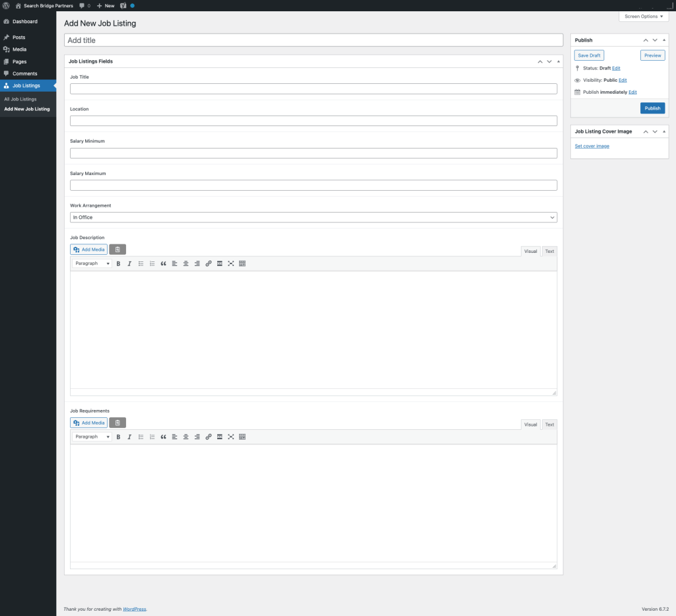Screen dimensions: 676x616
Task: Insert blockquote in Job Description editor
Action: coord(164,263)
